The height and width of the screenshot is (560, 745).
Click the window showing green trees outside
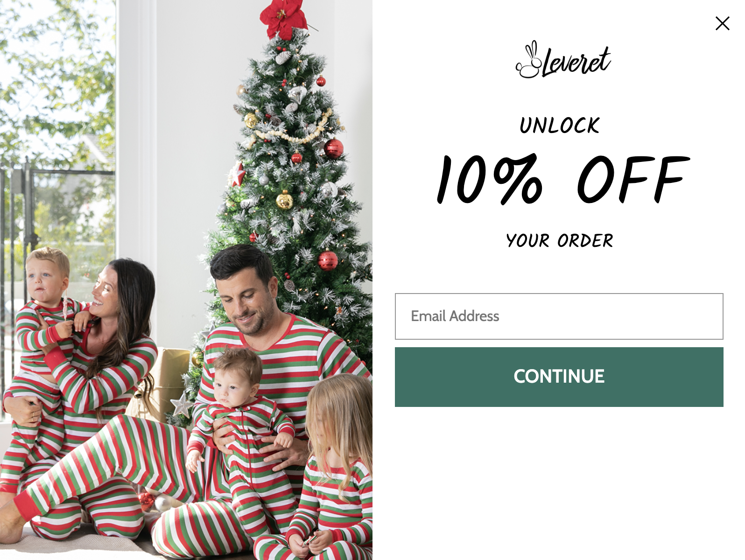tap(57, 140)
